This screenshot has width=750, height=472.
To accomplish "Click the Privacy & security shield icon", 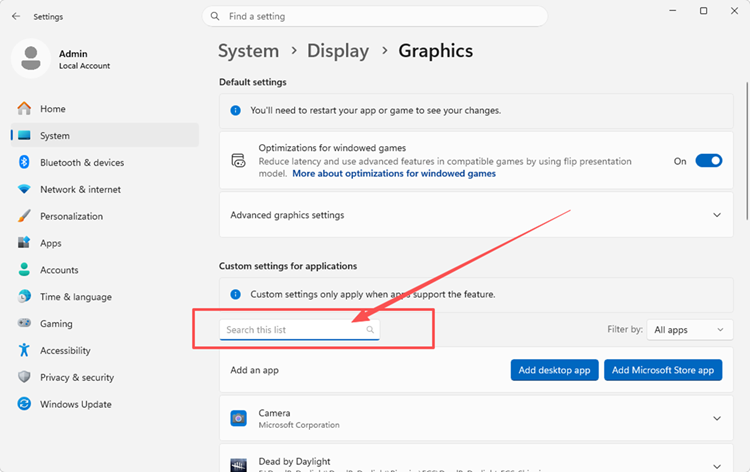I will click(24, 377).
